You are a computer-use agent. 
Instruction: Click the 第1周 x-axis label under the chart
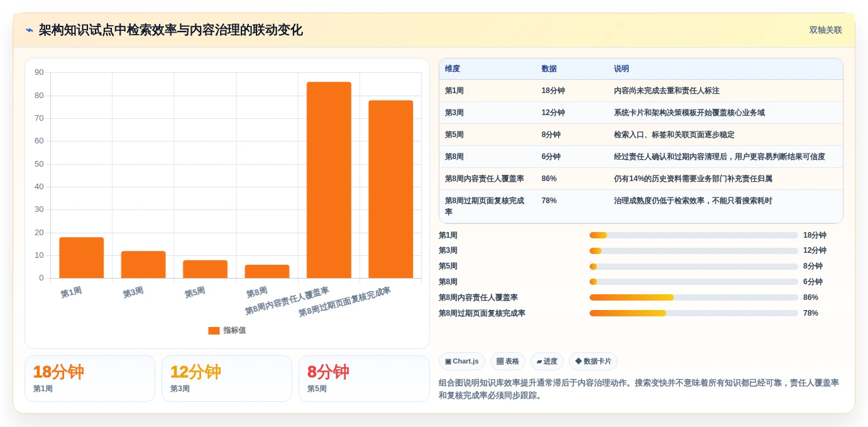click(71, 292)
